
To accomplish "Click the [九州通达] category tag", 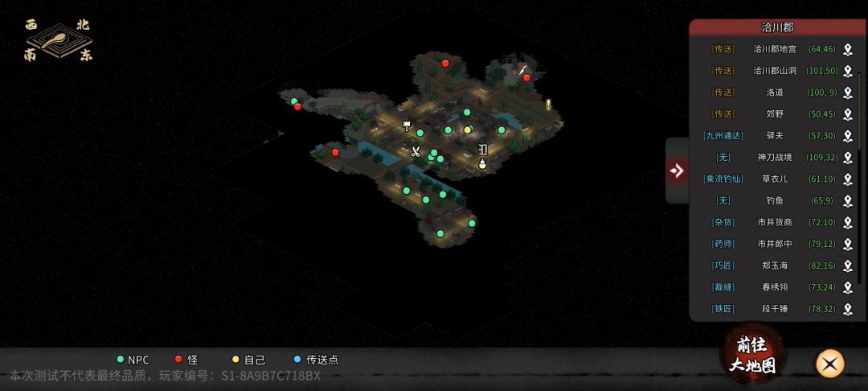I will coord(723,136).
